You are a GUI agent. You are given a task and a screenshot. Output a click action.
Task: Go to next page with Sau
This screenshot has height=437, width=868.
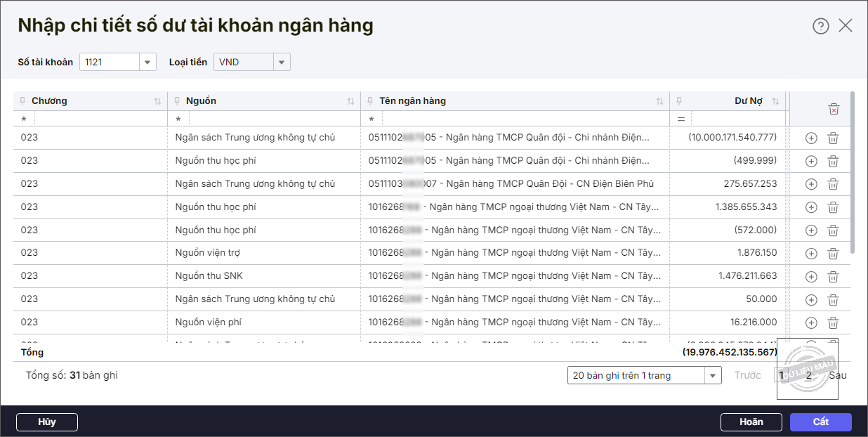[x=838, y=375]
